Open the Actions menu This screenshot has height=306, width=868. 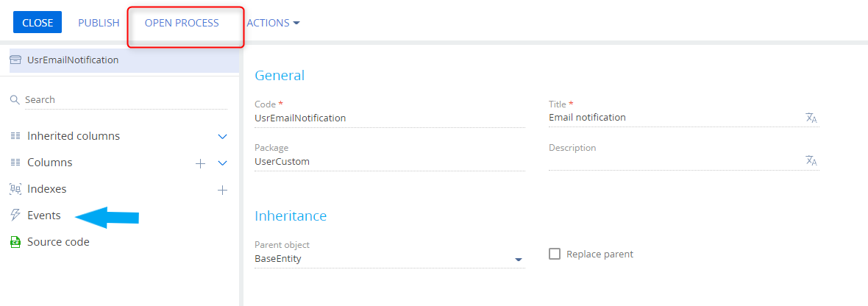click(273, 23)
